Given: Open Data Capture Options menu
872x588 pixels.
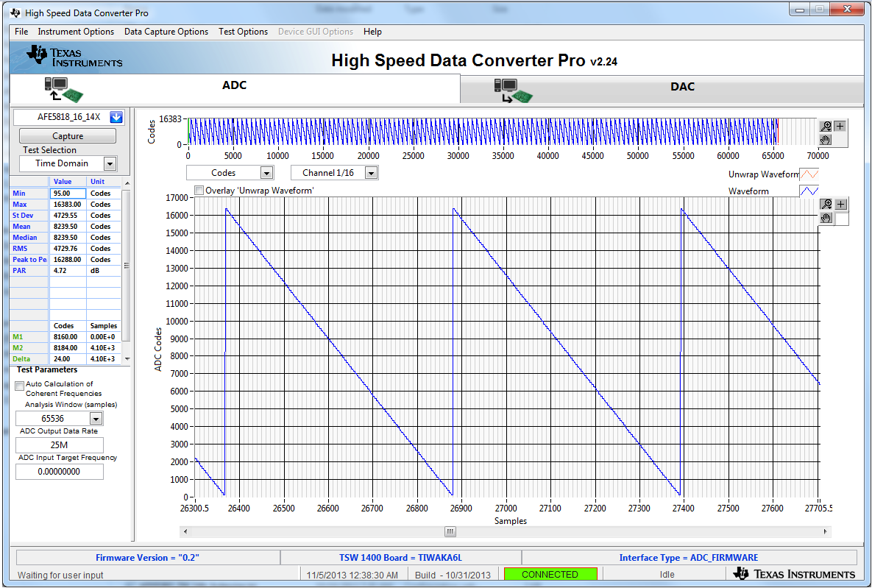Looking at the screenshot, I should (166, 32).
